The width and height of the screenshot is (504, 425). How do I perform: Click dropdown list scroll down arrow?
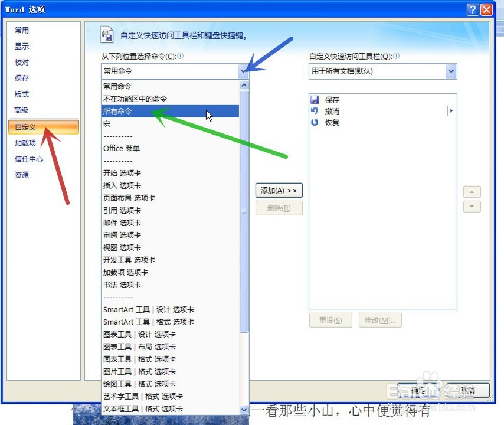pos(244,410)
